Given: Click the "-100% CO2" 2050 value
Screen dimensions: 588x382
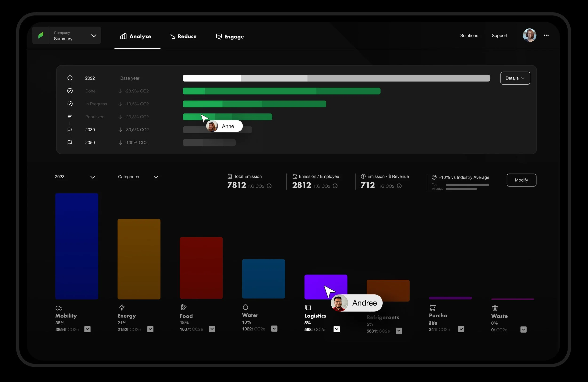Looking at the screenshot, I should tap(136, 143).
